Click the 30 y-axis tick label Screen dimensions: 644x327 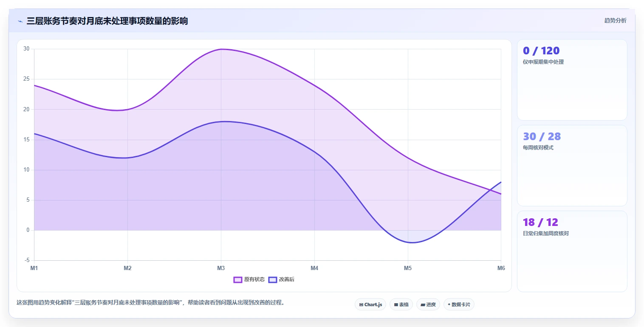[26, 49]
